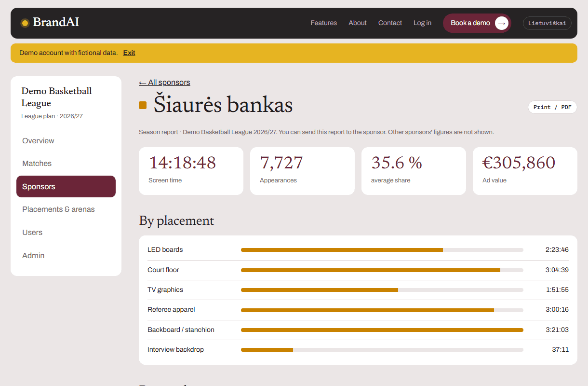Image resolution: width=588 pixels, height=386 pixels.
Task: Click the TV graphics label
Action: (165, 290)
